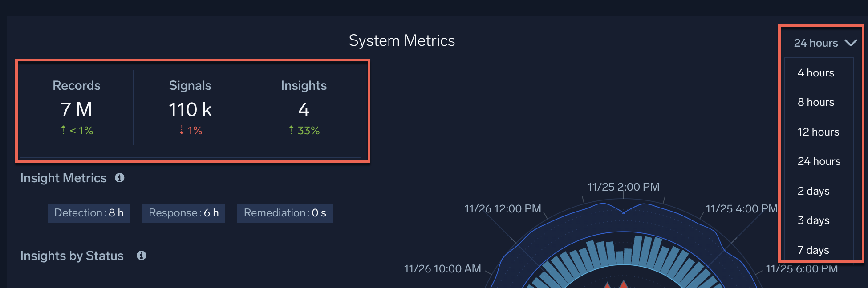This screenshot has width=868, height=288.
Task: Click the red down arrow under Signals
Action: pyautogui.click(x=182, y=130)
